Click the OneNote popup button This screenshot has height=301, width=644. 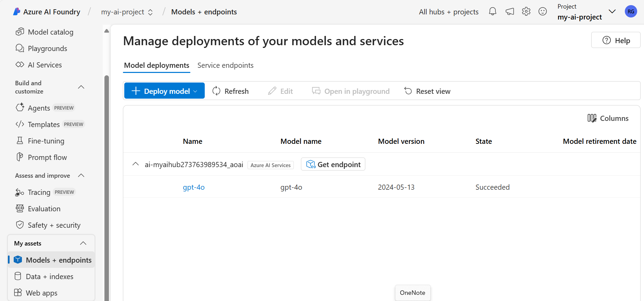(413, 293)
